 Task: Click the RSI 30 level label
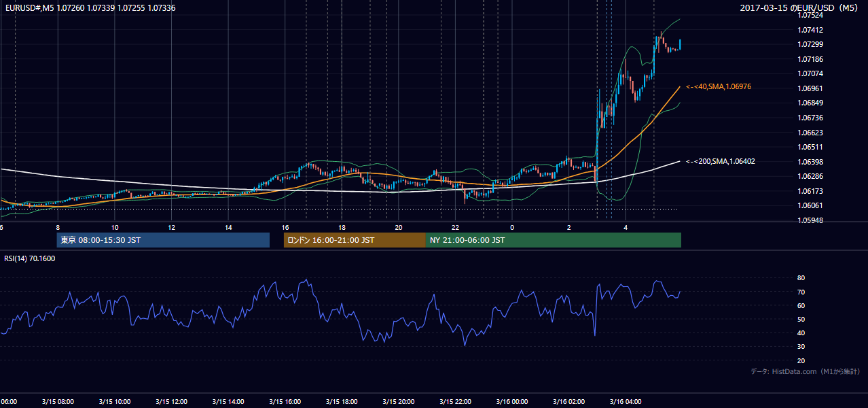click(x=801, y=346)
